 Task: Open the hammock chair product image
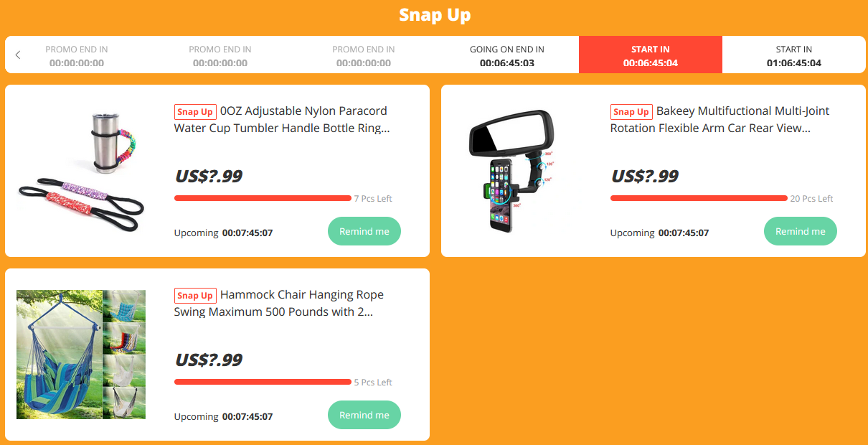click(x=81, y=355)
